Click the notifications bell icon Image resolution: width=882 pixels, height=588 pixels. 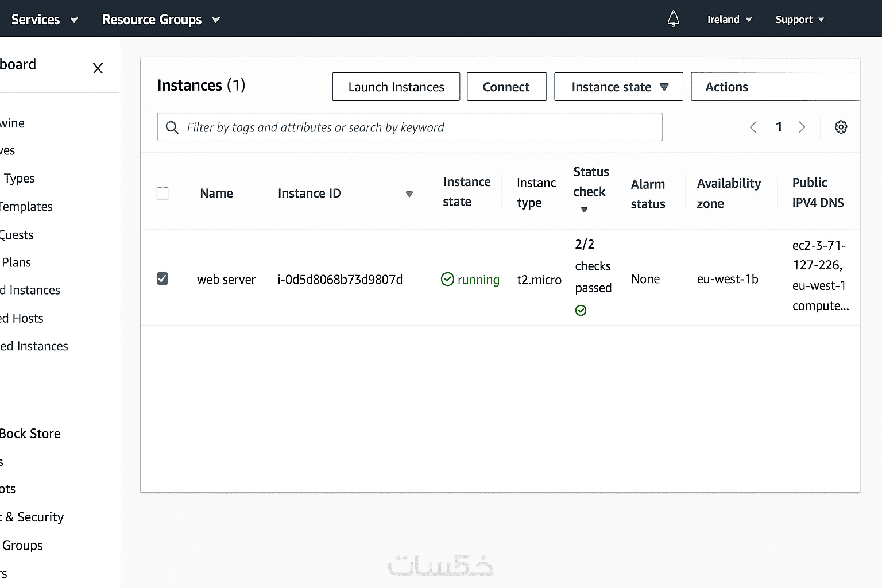[x=674, y=20]
